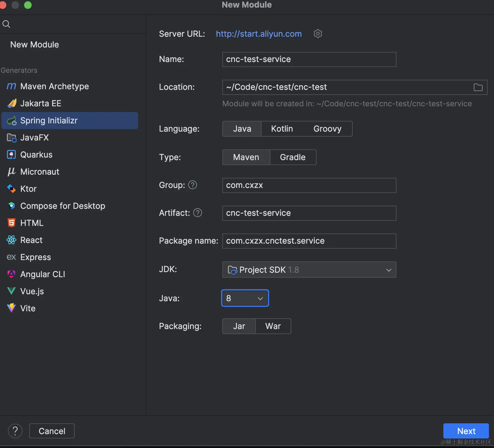Click the Next button
494x448 pixels.
tap(466, 431)
